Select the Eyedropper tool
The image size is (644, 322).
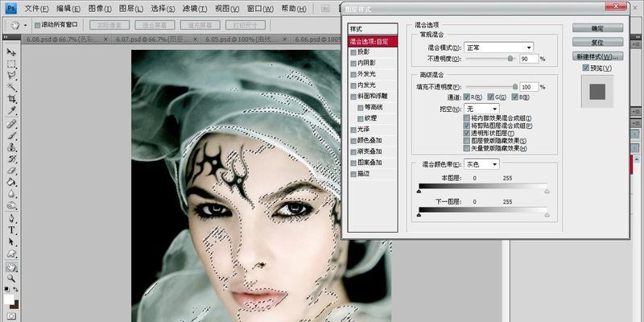11,110
